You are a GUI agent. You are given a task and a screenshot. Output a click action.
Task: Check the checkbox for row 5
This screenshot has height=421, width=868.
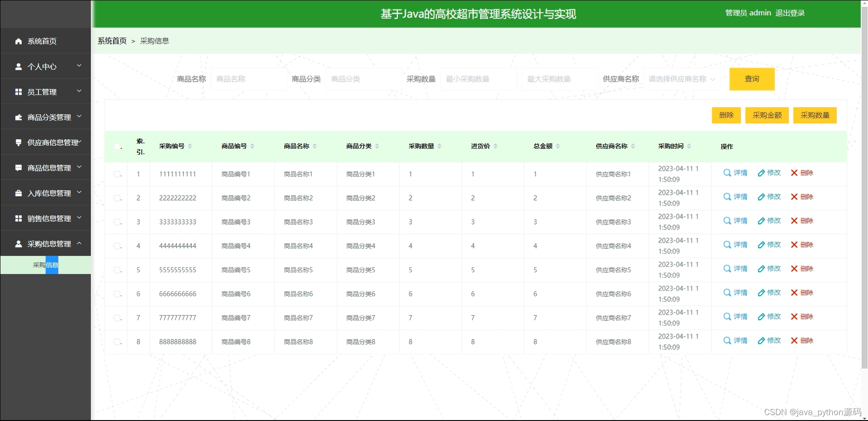click(x=117, y=270)
